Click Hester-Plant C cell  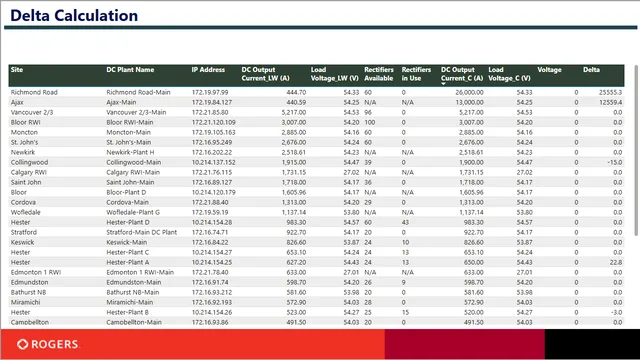tap(127, 252)
